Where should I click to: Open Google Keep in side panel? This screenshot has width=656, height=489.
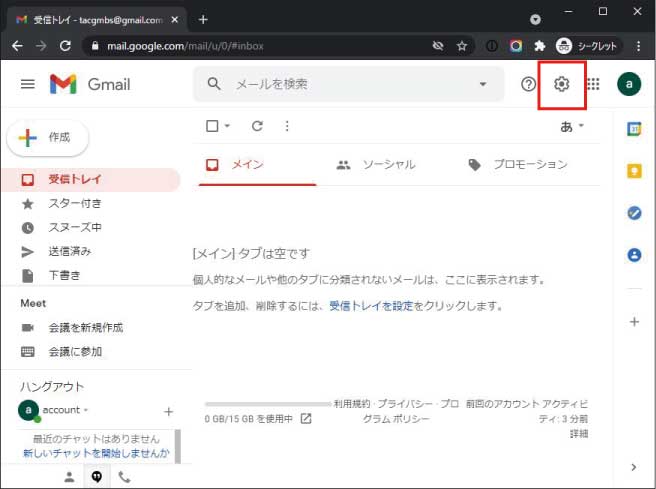pyautogui.click(x=633, y=171)
